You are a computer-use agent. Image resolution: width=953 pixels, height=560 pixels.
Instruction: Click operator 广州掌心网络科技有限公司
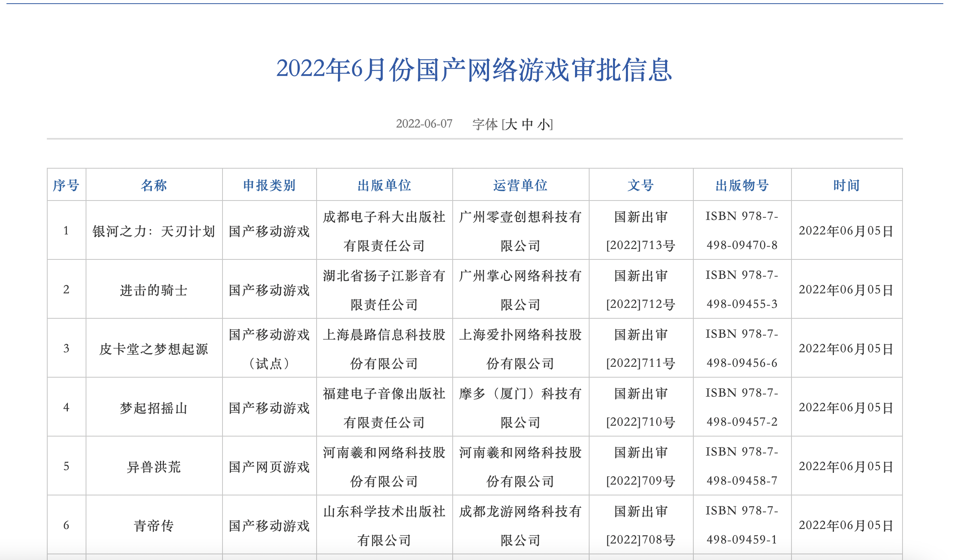(x=521, y=290)
